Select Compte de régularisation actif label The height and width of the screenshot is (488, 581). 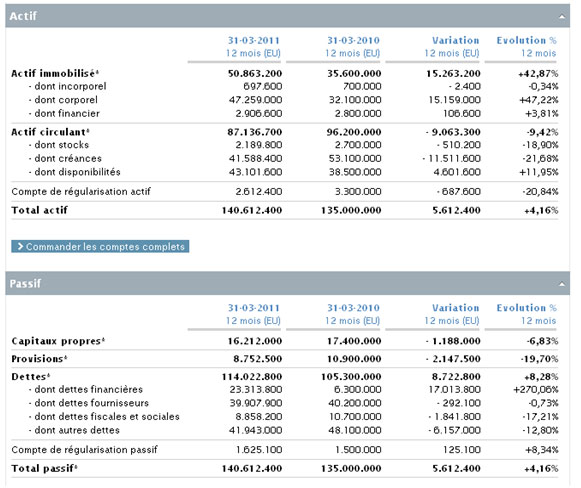pyautogui.click(x=81, y=192)
